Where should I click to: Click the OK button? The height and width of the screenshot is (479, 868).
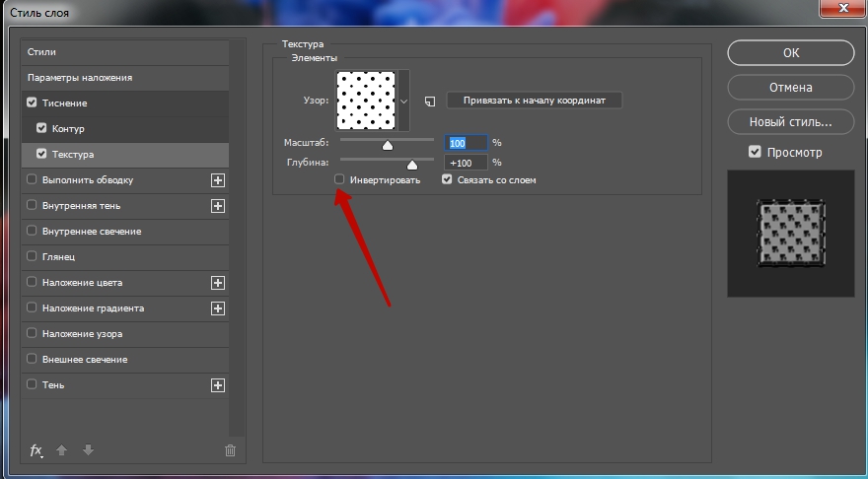coord(791,52)
